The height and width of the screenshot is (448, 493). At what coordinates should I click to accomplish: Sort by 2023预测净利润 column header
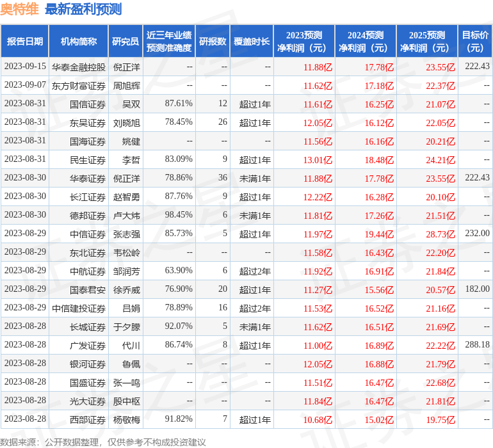304,41
